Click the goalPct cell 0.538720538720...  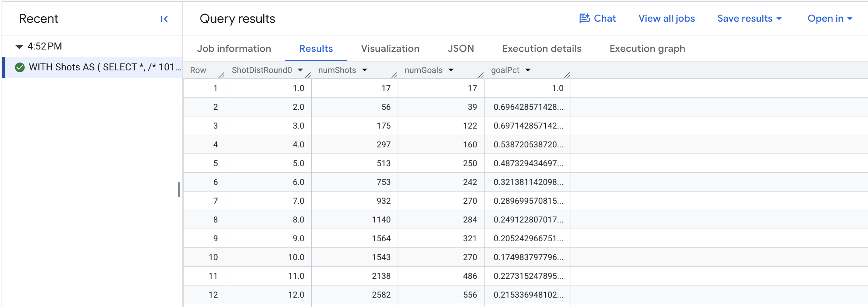pos(528,145)
